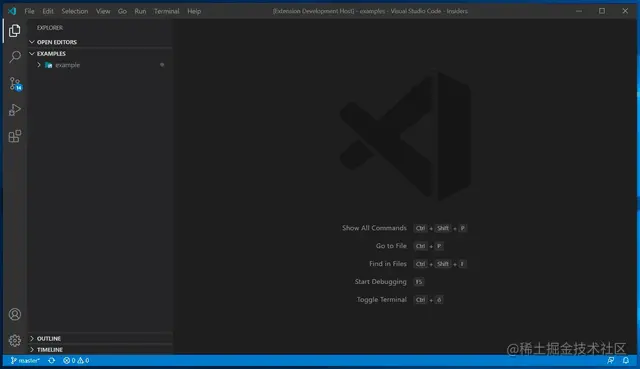Viewport: 640px width, 369px height.
Task: Open the Search view icon
Action: (15, 57)
